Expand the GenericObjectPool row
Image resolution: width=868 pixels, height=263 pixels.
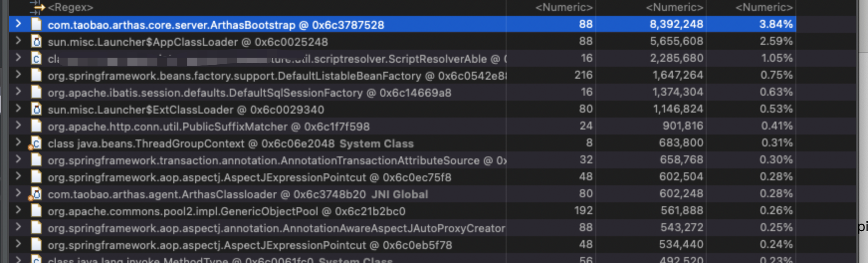[18, 210]
